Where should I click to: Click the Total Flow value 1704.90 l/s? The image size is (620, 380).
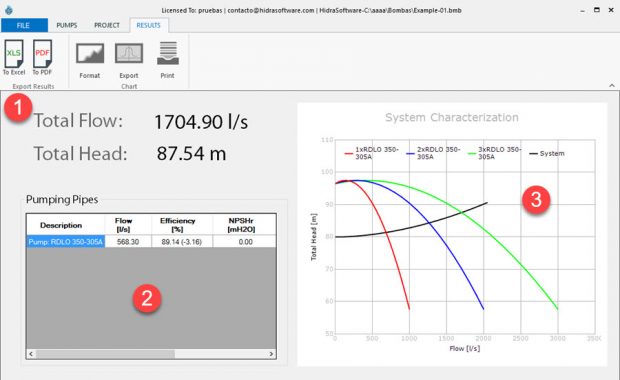click(201, 122)
